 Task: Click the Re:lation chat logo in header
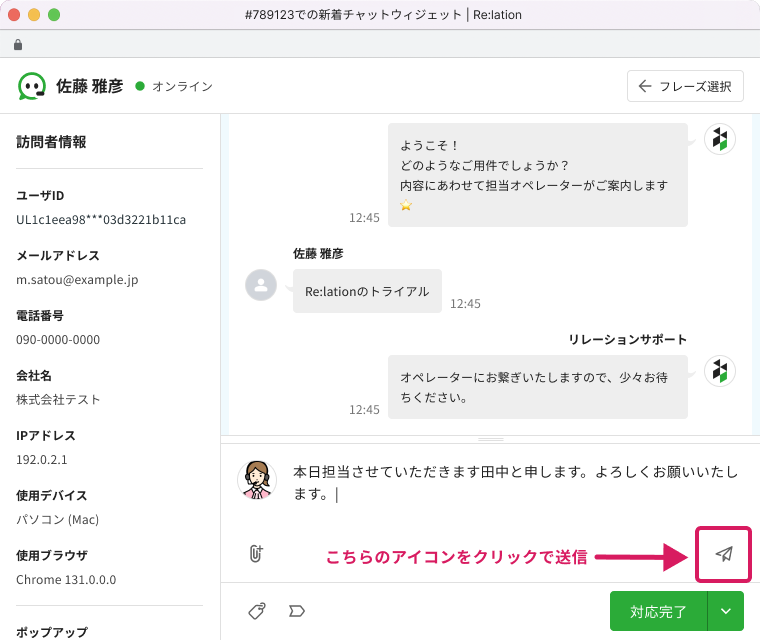tap(32, 86)
